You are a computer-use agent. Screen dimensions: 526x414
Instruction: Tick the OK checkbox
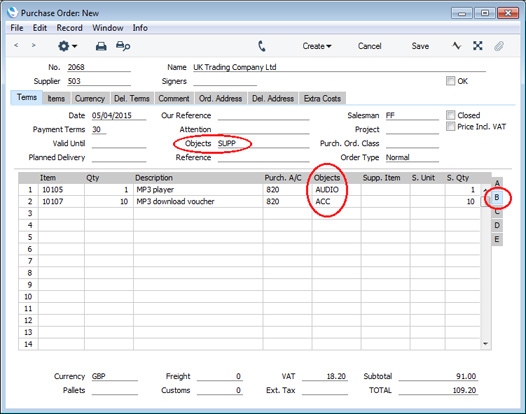tap(450, 81)
